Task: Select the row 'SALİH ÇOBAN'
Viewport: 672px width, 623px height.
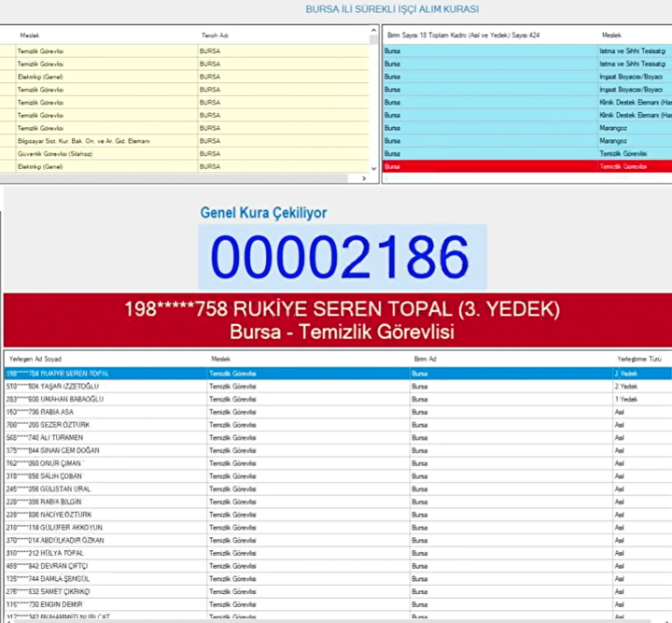Action: [338, 476]
